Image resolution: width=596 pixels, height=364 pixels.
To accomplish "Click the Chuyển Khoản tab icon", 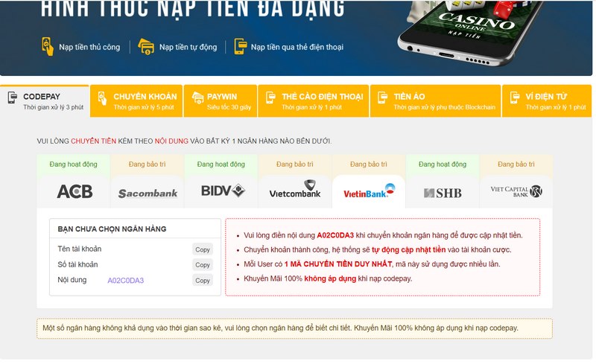I will [x=102, y=98].
